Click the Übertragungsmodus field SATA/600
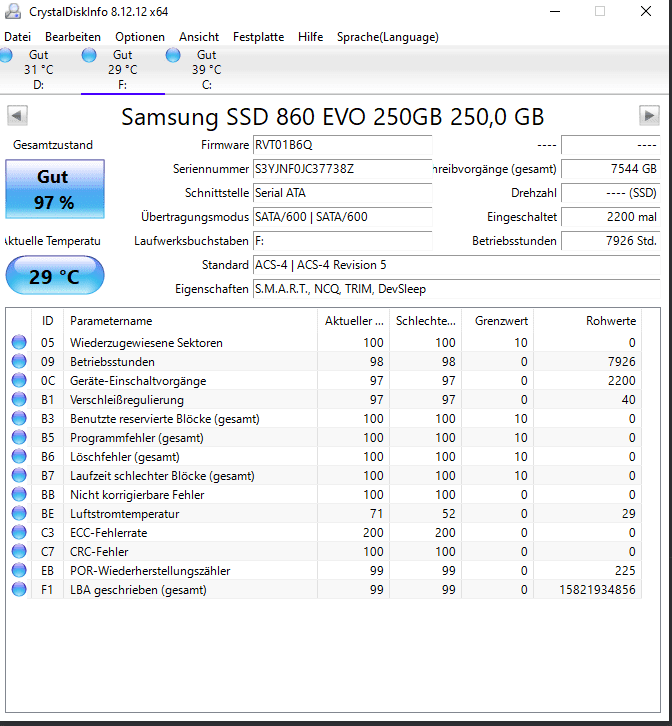Image resolution: width=672 pixels, height=726 pixels. click(x=342, y=217)
